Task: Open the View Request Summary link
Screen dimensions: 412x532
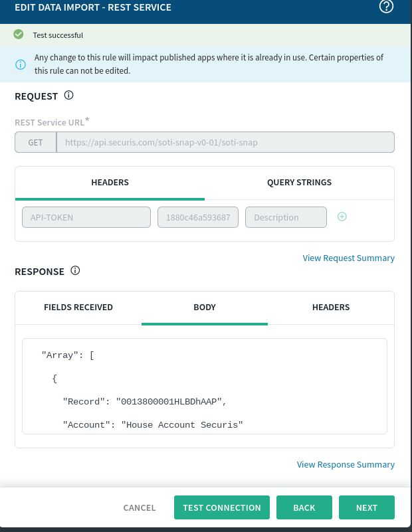Action: tap(348, 258)
